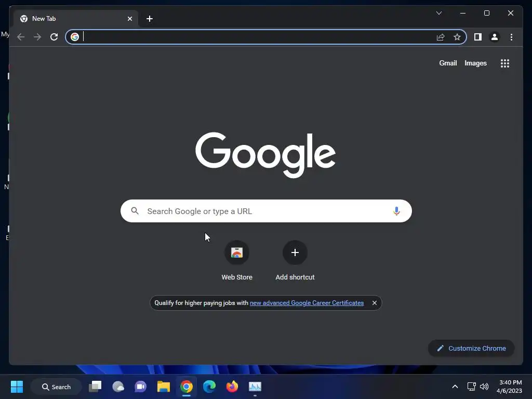Click the Customize Chrome button

[x=471, y=349]
